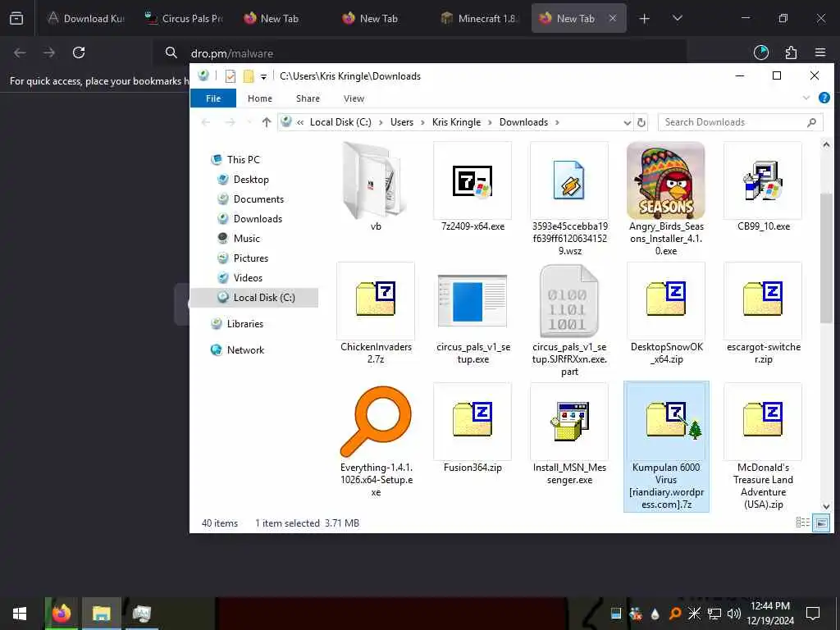Switch to large icons view layout
This screenshot has width=840, height=630.
(x=820, y=523)
